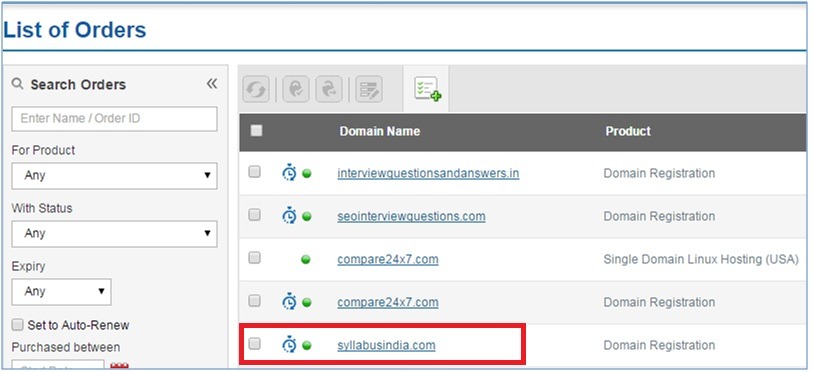The image size is (813, 372).
Task: Click clock icon in compare24x7.com Domain Registration row
Action: [x=289, y=301]
